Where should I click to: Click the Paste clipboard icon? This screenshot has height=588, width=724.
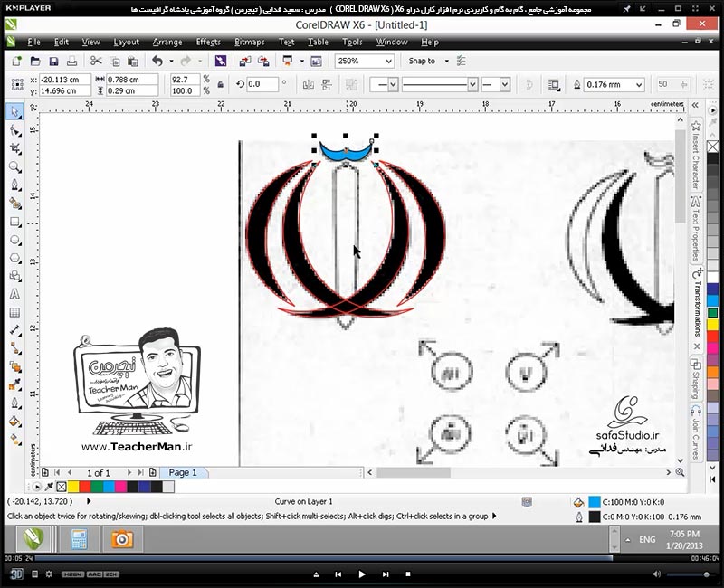click(x=133, y=61)
